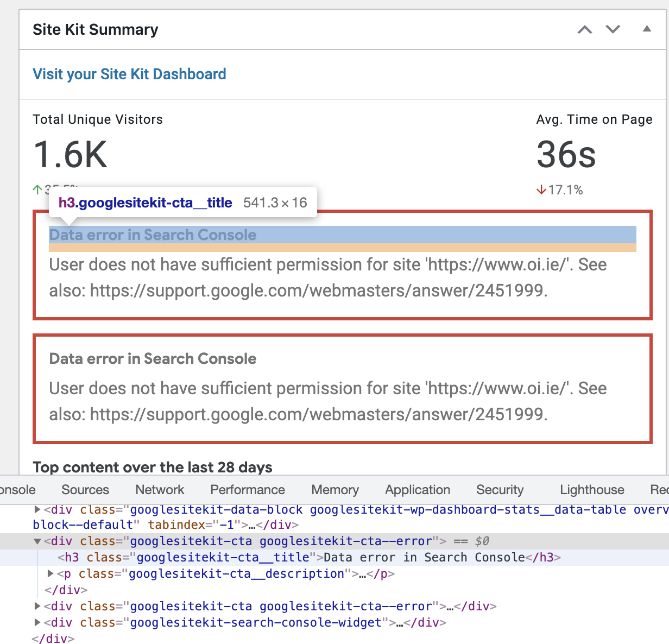669x644 pixels.
Task: Expand googlesitekit-search-console-widget div
Action: click(x=37, y=622)
